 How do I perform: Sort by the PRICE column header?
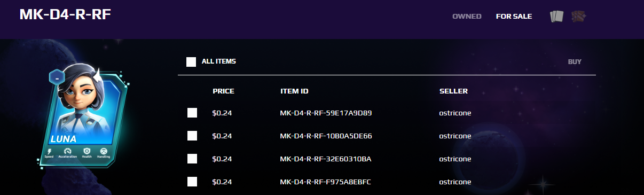[x=223, y=91]
